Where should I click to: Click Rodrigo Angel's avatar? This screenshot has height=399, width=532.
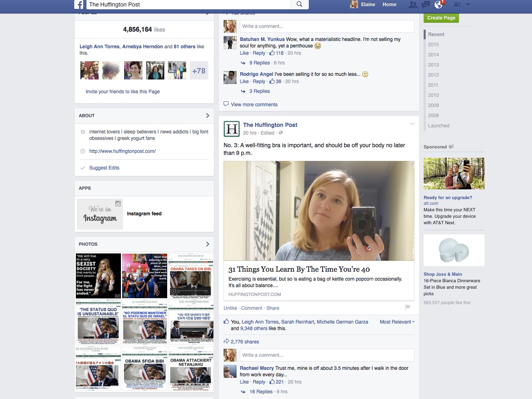coord(230,77)
